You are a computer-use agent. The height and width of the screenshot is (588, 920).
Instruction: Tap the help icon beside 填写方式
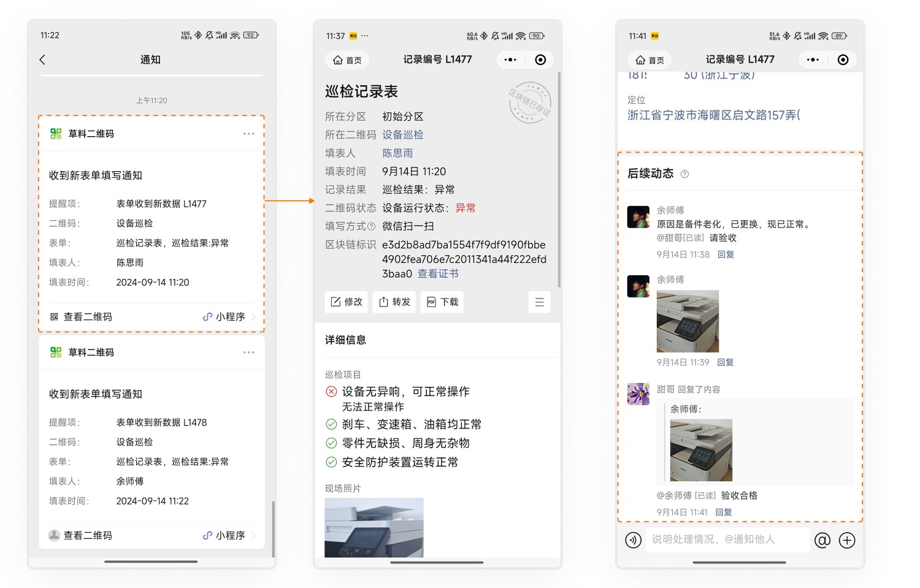pos(371,226)
